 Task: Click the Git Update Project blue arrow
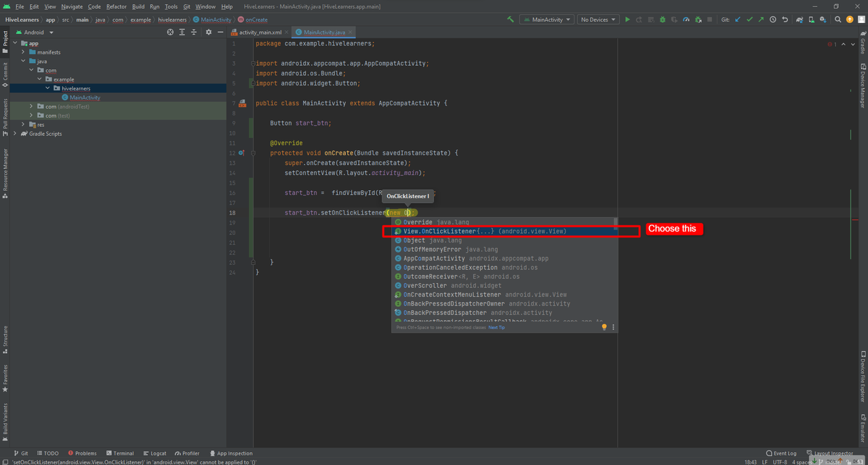pyautogui.click(x=738, y=20)
